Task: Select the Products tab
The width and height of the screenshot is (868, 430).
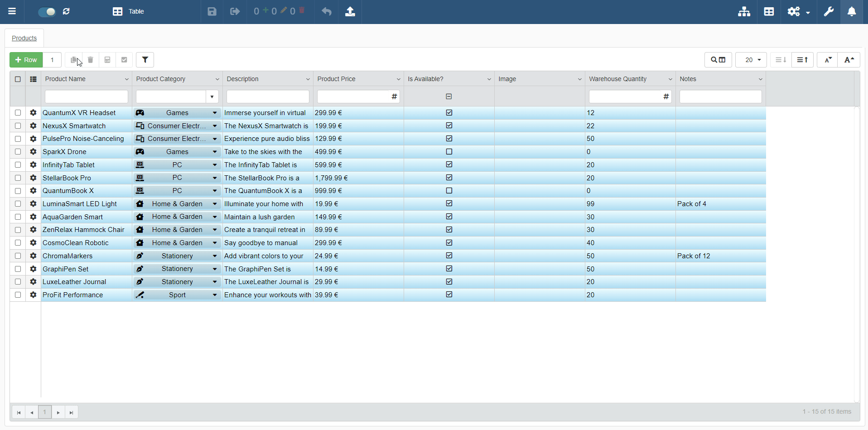Action: click(24, 38)
